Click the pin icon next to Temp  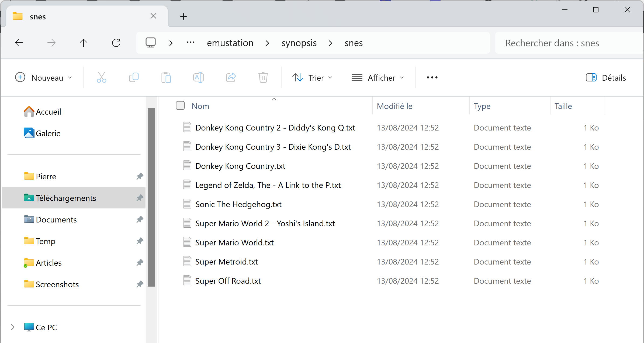[x=140, y=241]
